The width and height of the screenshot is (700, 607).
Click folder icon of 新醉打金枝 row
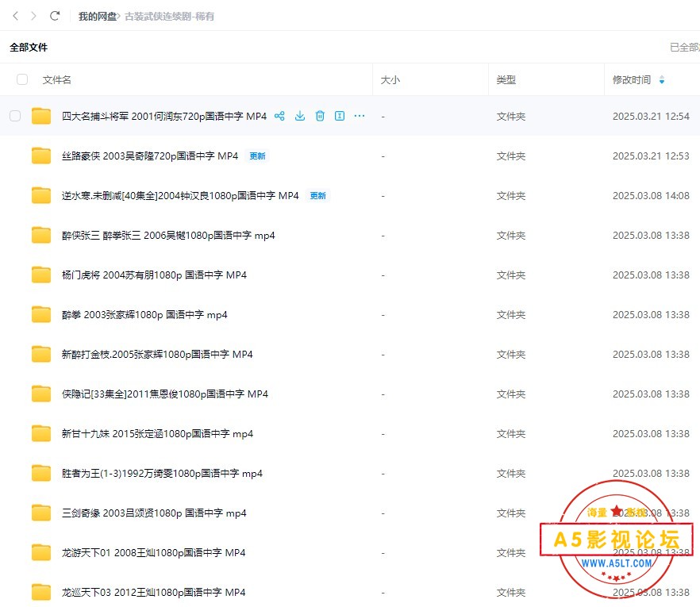[41, 355]
